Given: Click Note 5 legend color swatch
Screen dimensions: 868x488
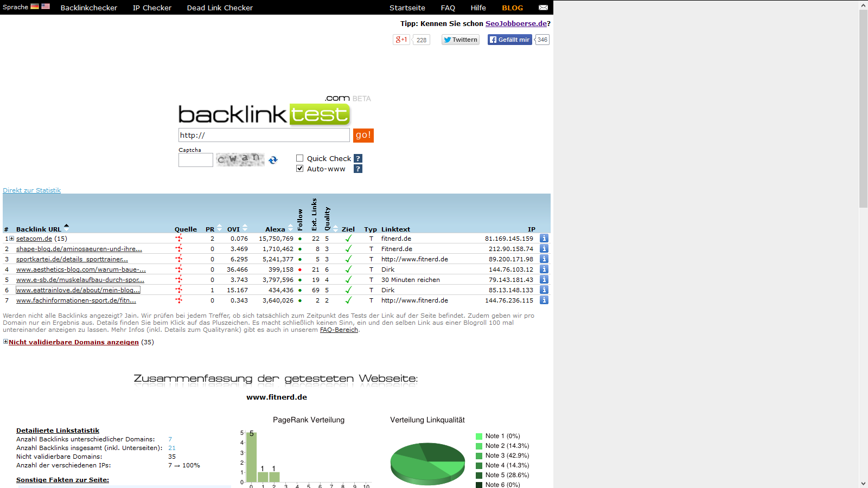Looking at the screenshot, I should 479,476.
